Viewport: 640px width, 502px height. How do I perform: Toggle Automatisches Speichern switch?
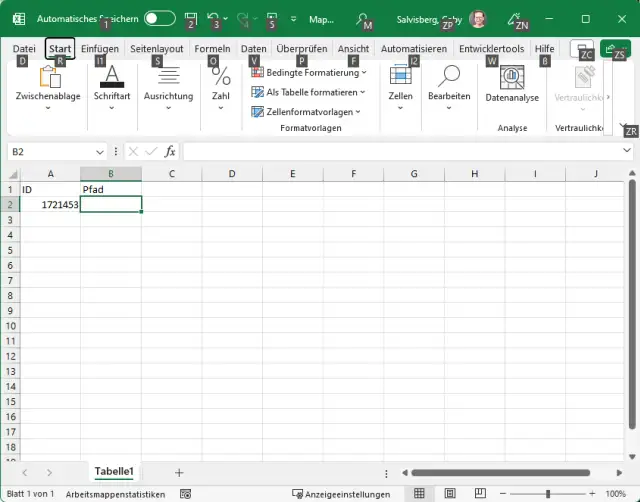coord(159,19)
